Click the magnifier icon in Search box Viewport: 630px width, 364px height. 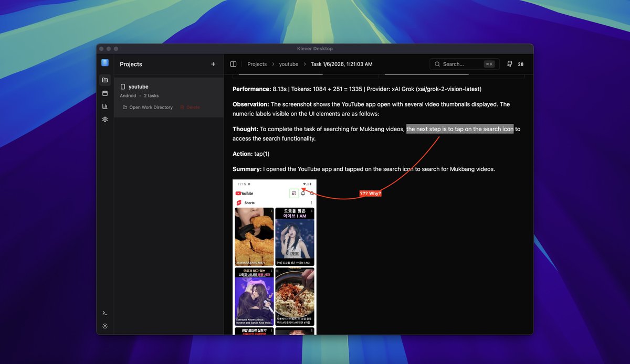(x=437, y=64)
